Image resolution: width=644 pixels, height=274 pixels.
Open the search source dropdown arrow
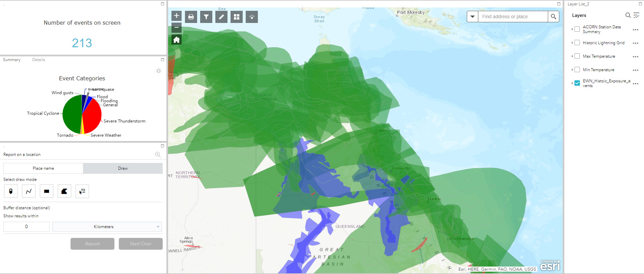click(473, 17)
